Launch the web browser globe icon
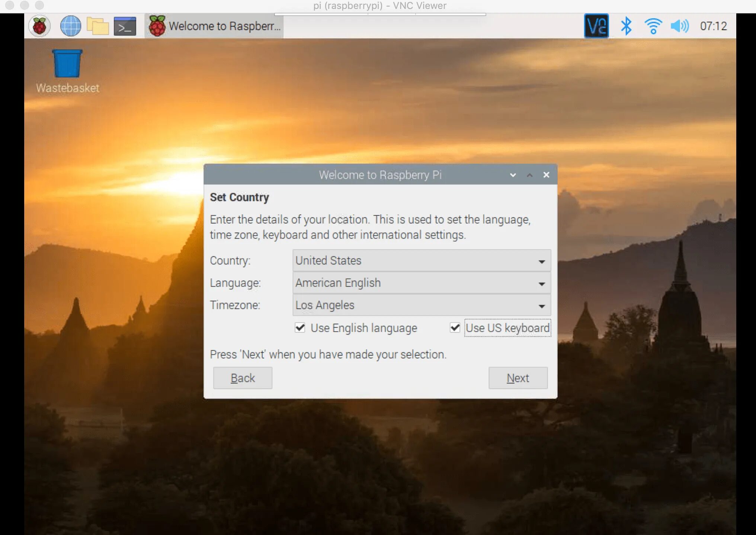 click(70, 26)
